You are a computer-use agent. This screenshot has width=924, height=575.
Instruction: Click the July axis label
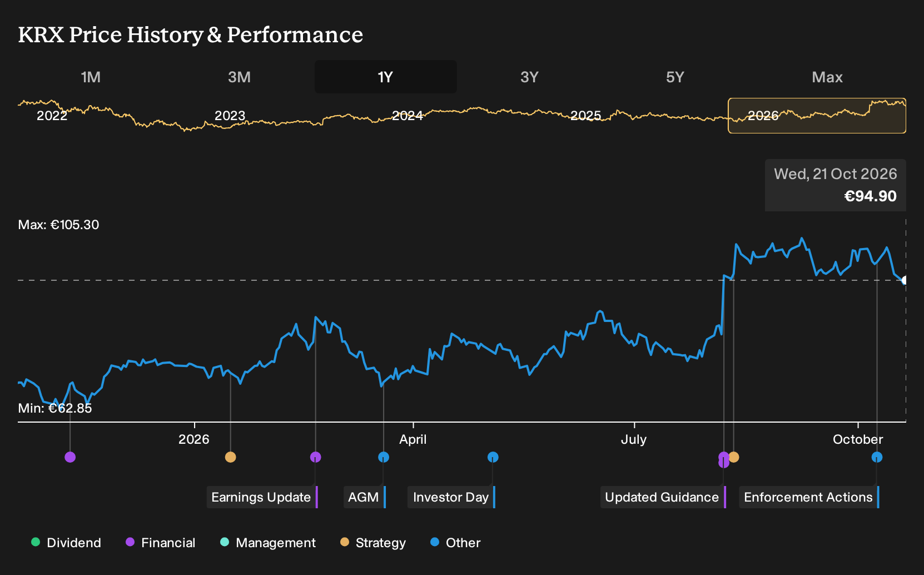[x=634, y=439]
